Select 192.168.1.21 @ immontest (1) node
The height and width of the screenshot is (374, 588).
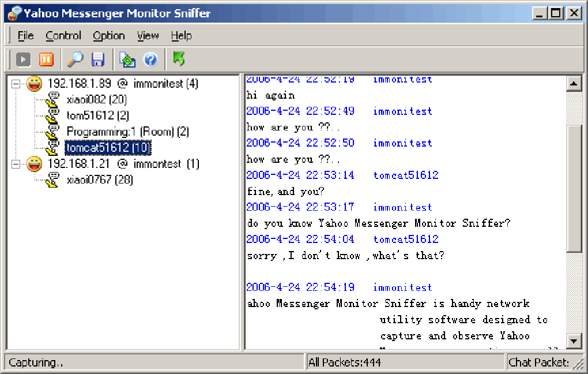123,164
